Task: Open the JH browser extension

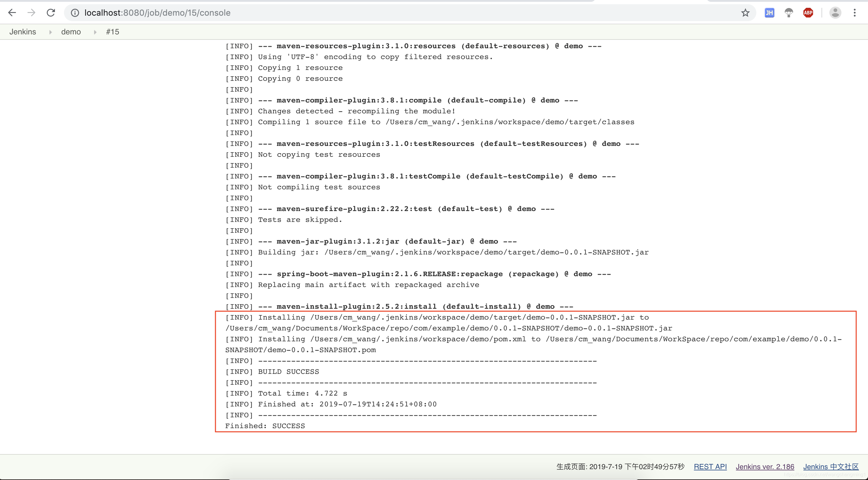Action: [769, 13]
